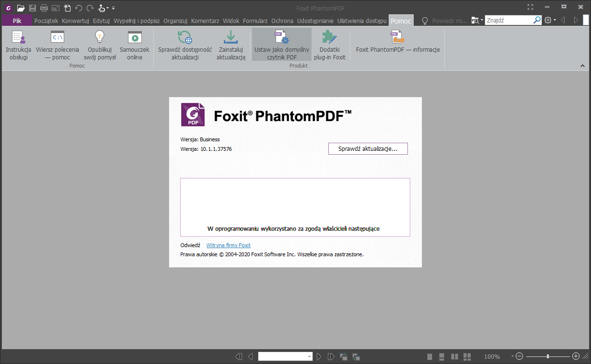Switch to the Widok tab

pyautogui.click(x=231, y=21)
